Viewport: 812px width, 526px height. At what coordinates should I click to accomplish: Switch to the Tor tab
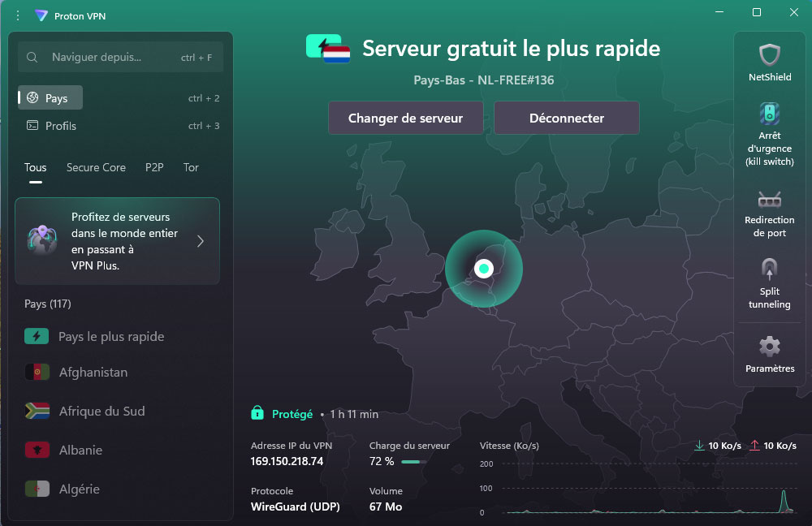[x=191, y=167]
